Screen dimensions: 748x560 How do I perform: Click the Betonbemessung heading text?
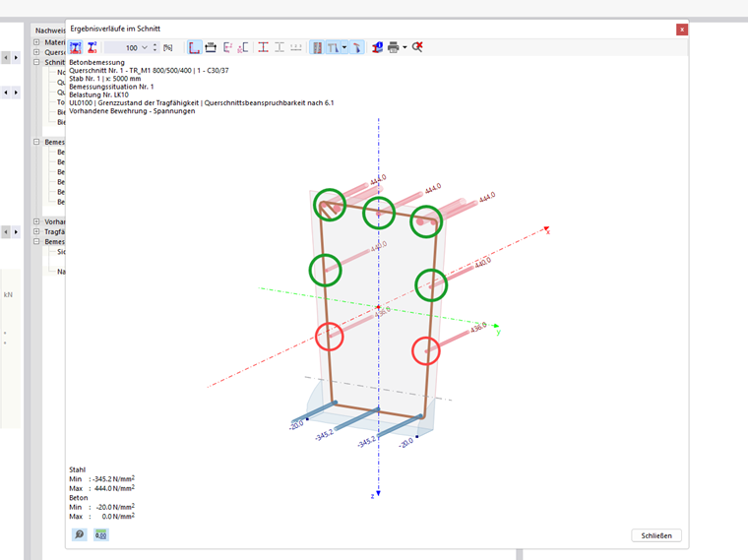(x=96, y=62)
